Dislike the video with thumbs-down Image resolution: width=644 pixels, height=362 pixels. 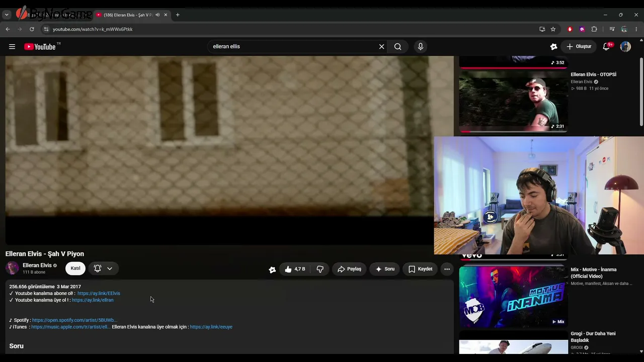pos(320,269)
